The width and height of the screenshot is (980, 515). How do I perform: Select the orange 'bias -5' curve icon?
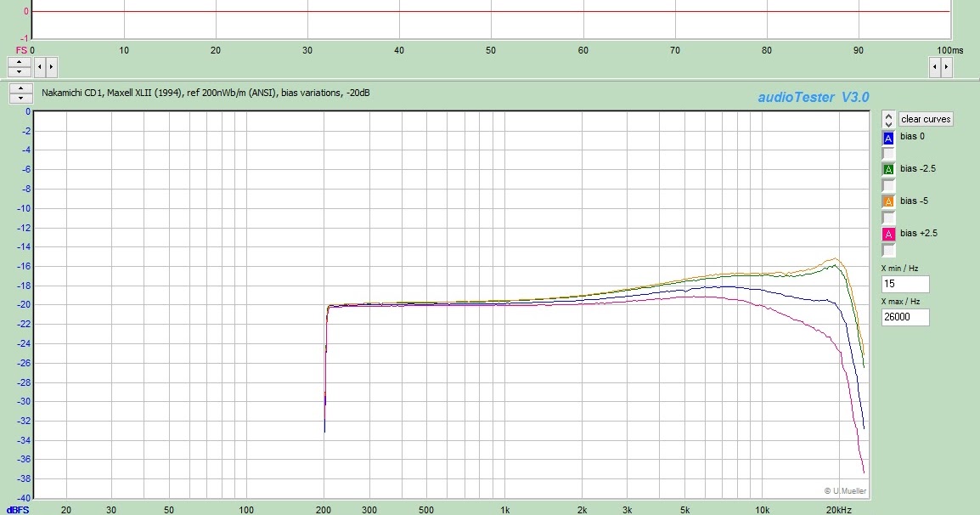pos(887,201)
